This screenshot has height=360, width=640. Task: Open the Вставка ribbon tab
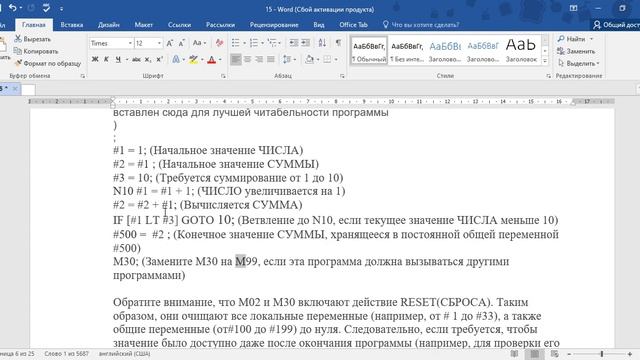(72, 25)
